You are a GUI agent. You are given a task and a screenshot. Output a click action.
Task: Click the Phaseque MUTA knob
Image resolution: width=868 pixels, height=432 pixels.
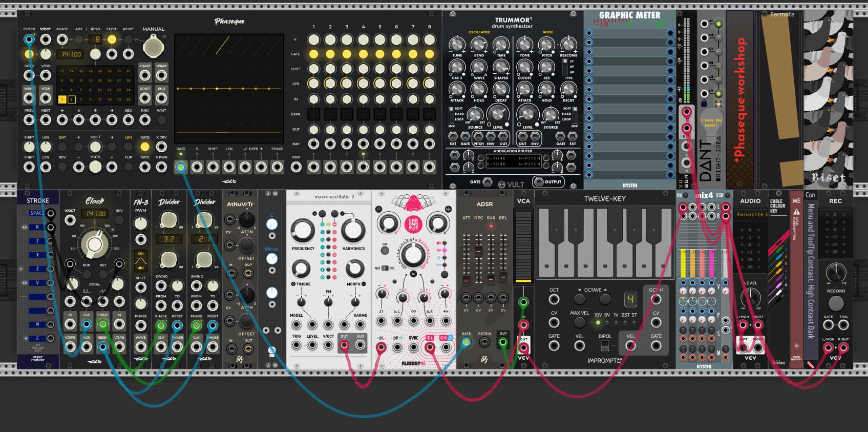tap(95, 167)
